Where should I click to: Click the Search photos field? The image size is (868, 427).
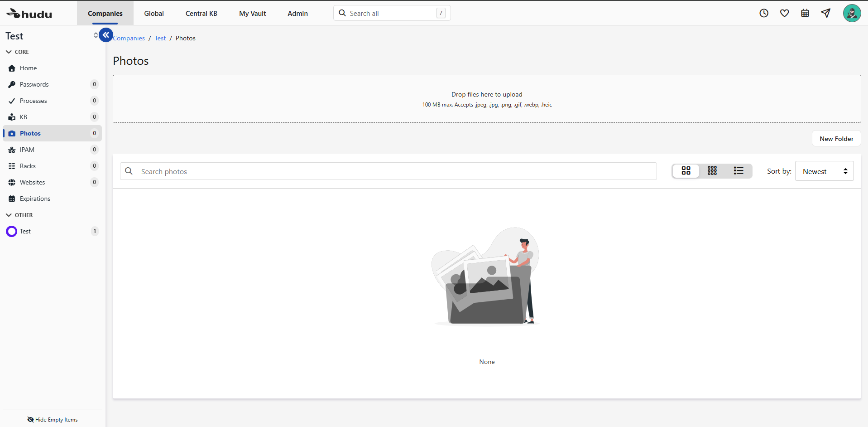pos(388,171)
